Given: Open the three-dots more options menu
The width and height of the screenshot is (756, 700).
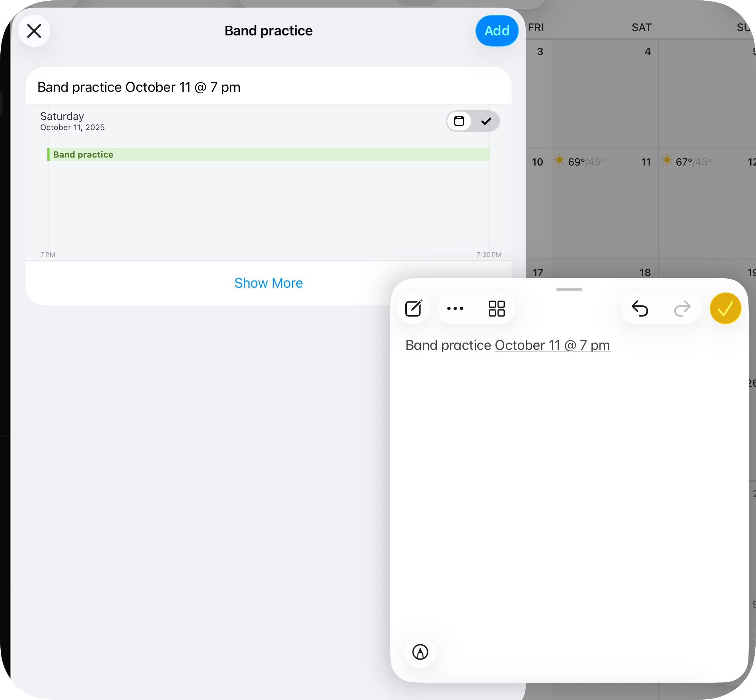Looking at the screenshot, I should point(455,308).
